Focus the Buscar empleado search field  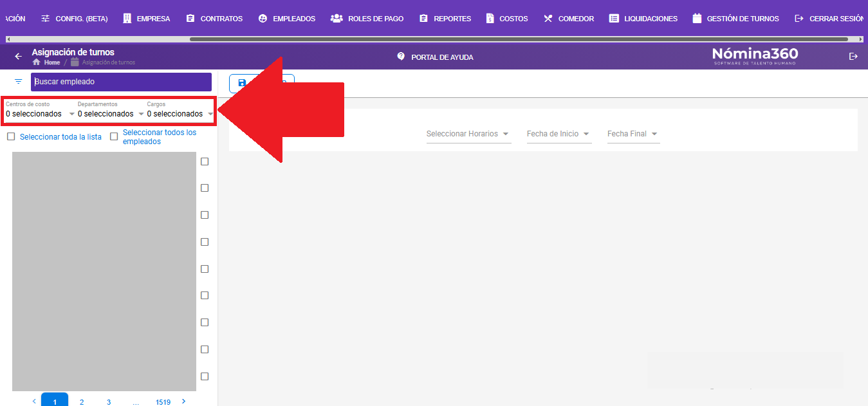[121, 82]
